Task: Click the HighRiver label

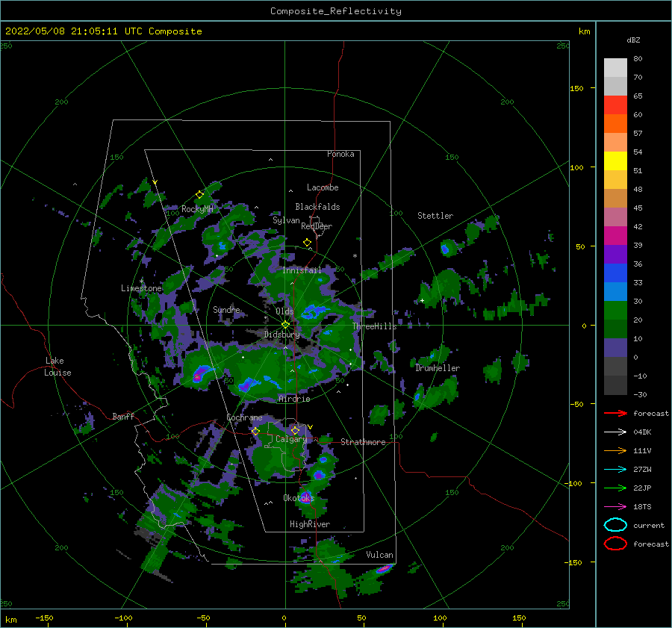Action: click(310, 524)
